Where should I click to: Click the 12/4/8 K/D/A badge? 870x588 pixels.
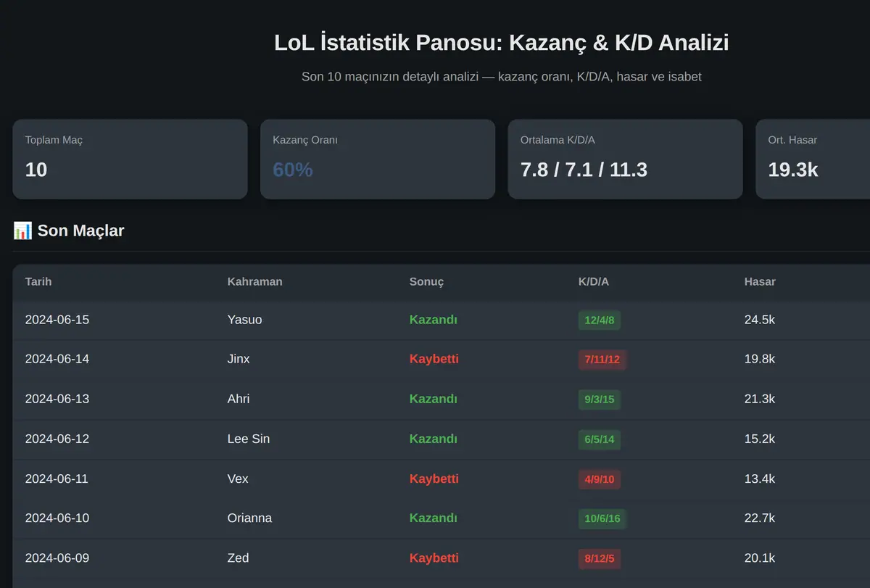coord(600,320)
